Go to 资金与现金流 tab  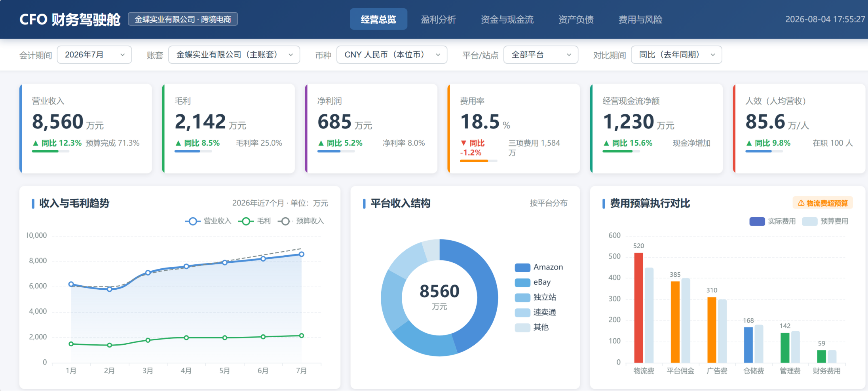point(507,19)
